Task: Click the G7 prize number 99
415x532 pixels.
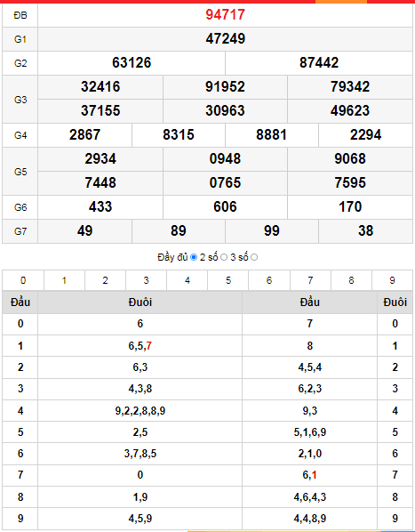Action: (x=272, y=231)
